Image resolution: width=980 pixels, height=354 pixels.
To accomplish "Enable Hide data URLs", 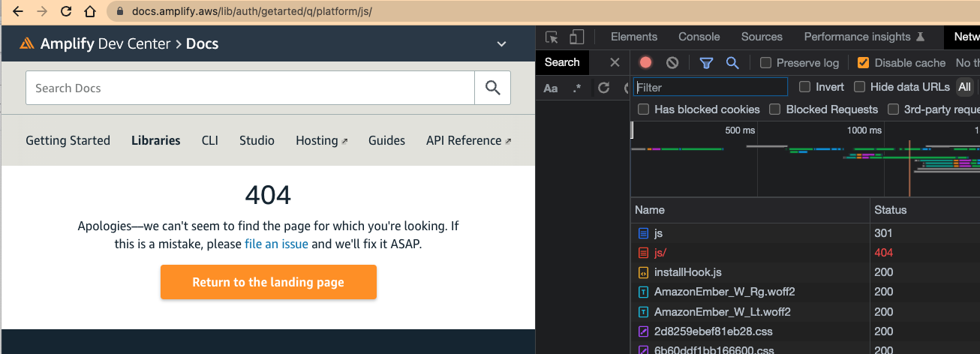I will click(859, 87).
